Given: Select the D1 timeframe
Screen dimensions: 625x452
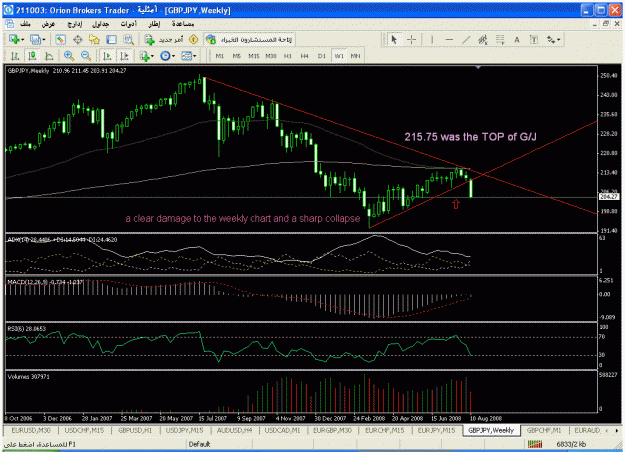Looking at the screenshot, I should pos(322,56).
